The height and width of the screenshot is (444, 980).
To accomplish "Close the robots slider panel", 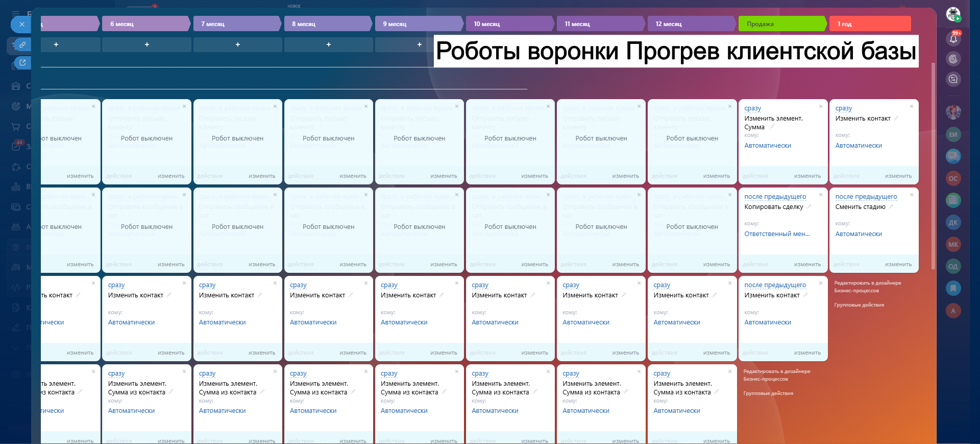I will point(21,24).
